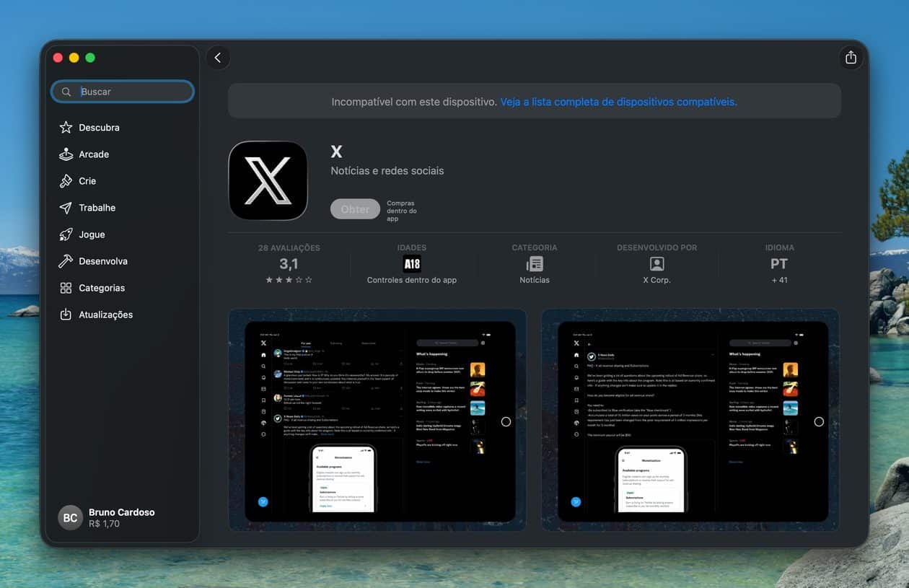Open Categorias from the sidebar

tap(102, 287)
